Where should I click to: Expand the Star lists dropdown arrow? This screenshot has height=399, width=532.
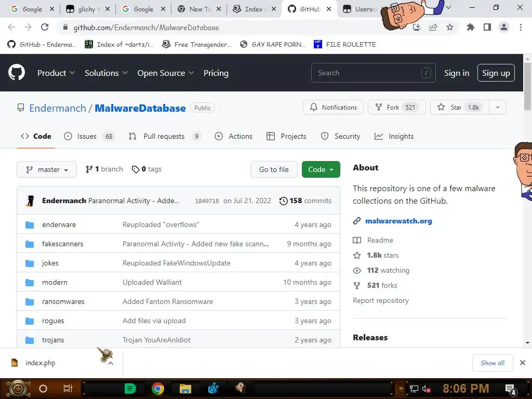(498, 107)
